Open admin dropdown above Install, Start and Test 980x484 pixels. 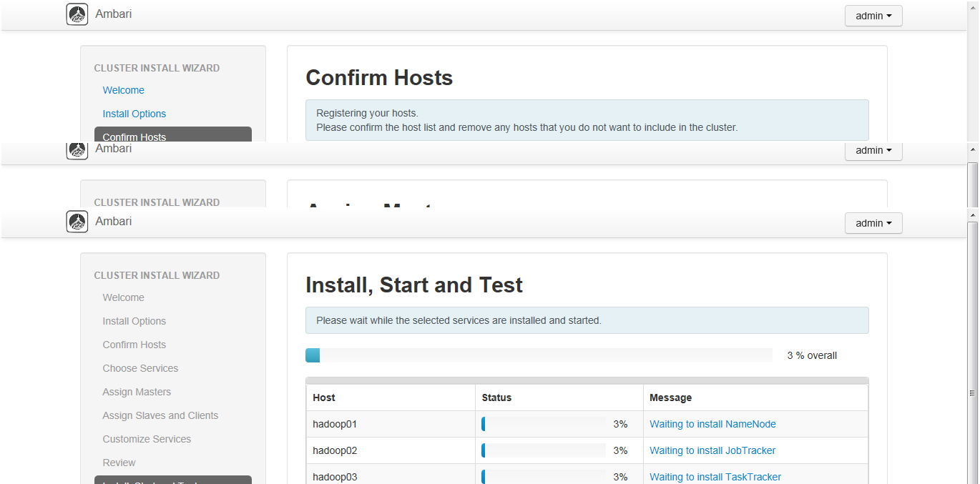click(873, 223)
